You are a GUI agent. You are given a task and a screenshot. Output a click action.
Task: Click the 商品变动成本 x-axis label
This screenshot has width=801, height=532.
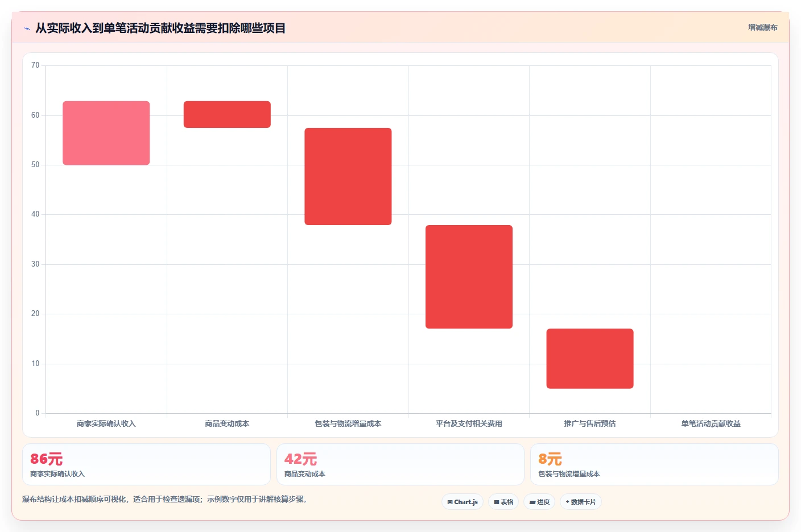(227, 423)
